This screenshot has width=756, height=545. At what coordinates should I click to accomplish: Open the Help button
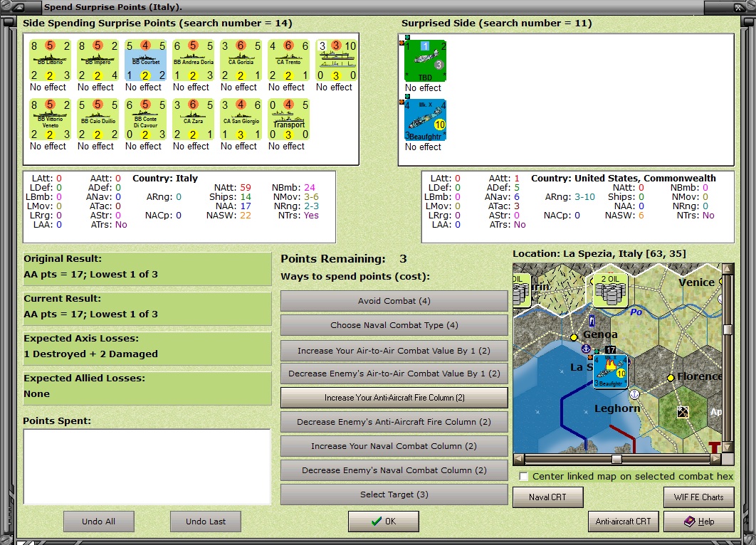[698, 522]
